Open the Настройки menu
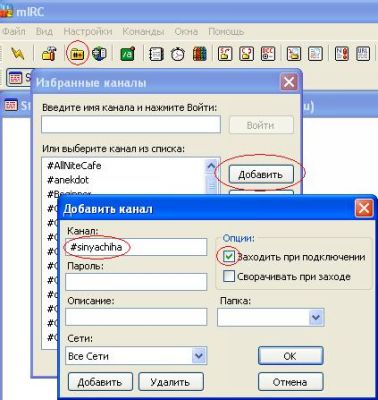378x400 pixels. 88,32
